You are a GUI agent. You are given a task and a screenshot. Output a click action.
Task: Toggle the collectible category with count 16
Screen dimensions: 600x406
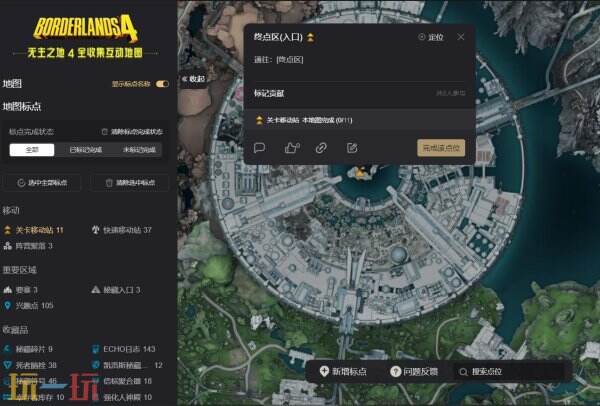(x=122, y=381)
